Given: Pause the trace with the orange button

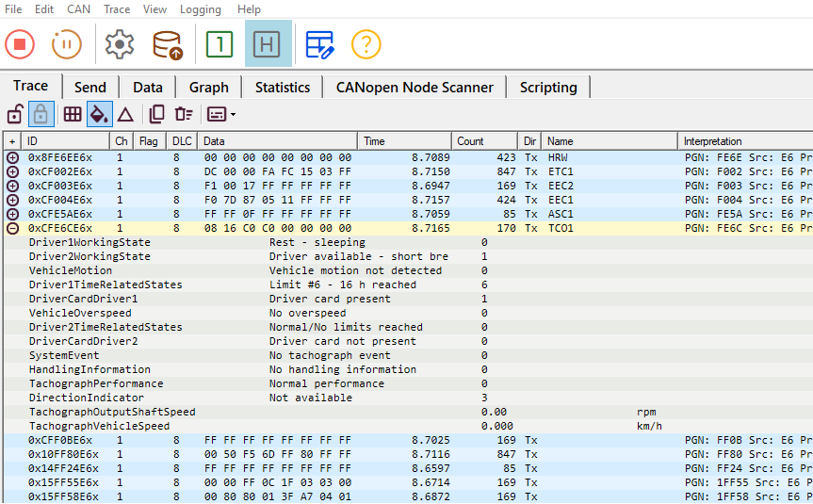Looking at the screenshot, I should coord(66,44).
